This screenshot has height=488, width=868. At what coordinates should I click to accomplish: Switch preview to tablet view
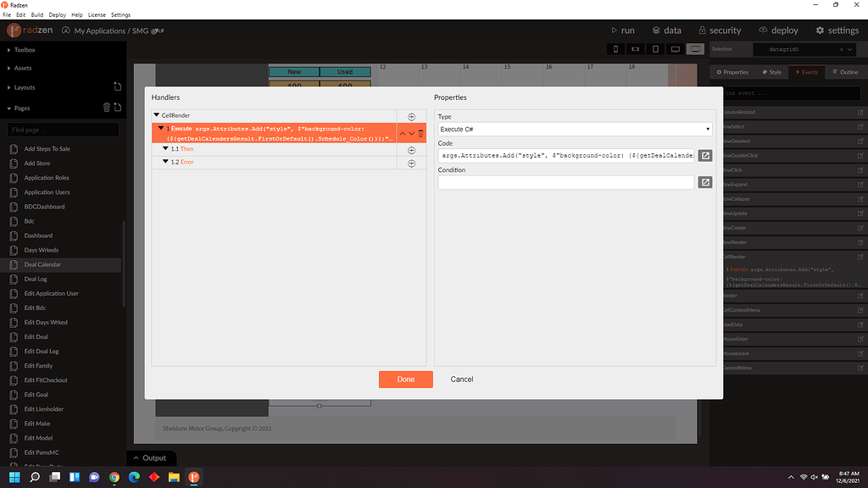(x=654, y=48)
